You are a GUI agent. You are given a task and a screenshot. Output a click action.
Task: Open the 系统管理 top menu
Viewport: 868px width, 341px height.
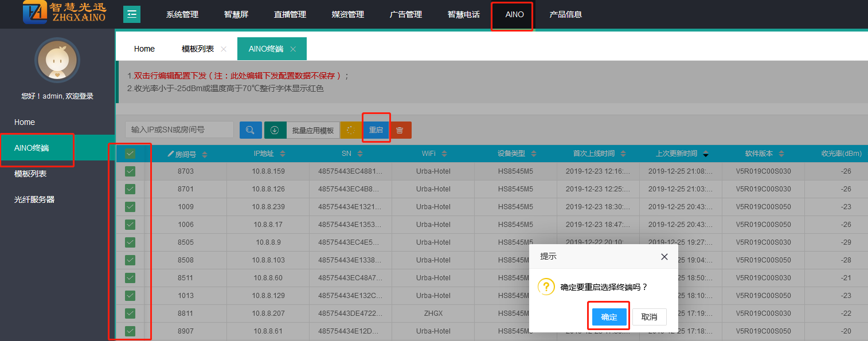(x=182, y=14)
